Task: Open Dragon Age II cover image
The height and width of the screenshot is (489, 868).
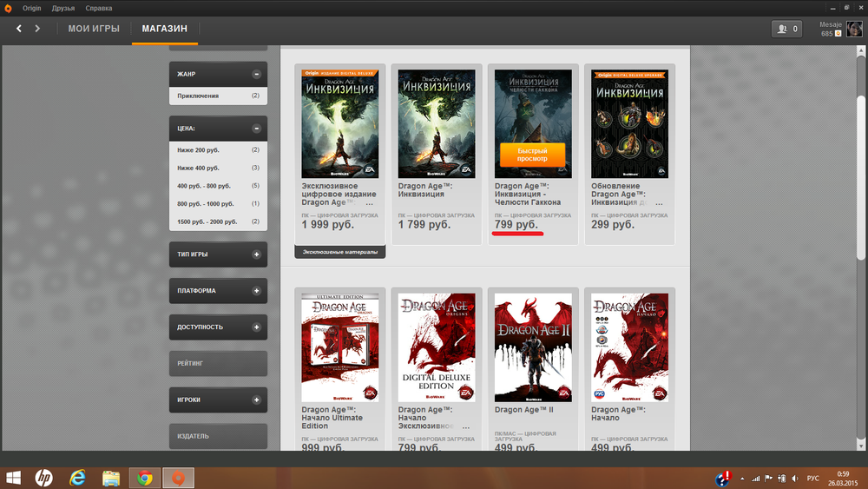Action: pyautogui.click(x=533, y=347)
